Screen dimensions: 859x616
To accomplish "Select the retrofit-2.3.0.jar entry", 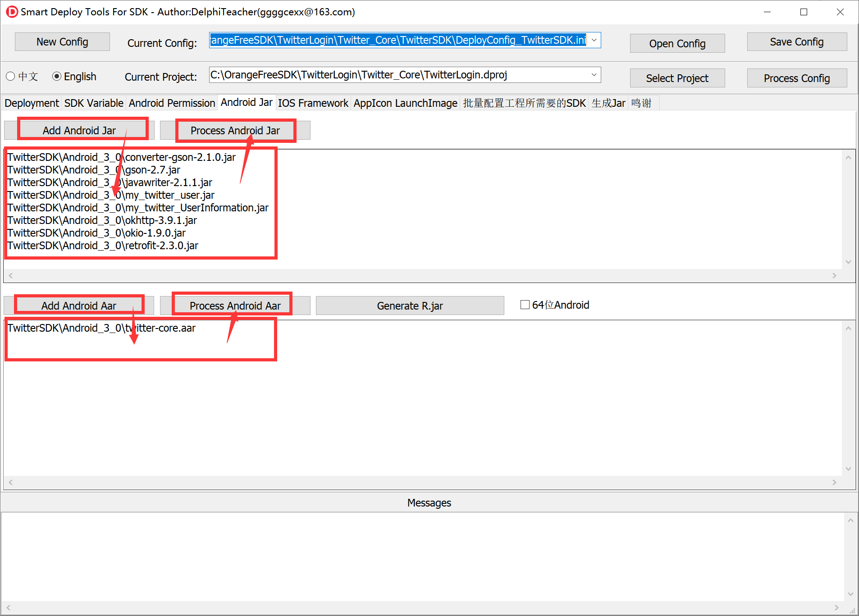I will click(103, 246).
